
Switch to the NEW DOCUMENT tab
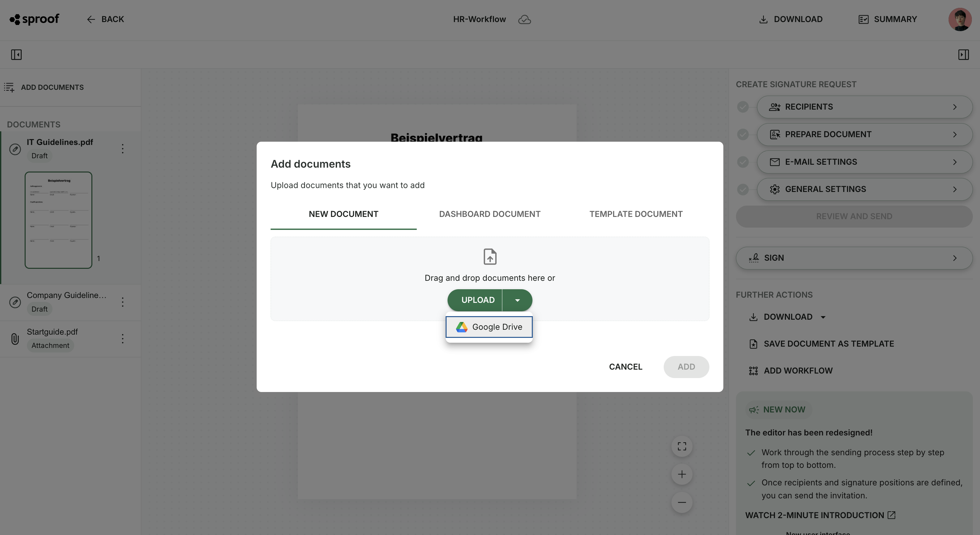click(x=344, y=214)
